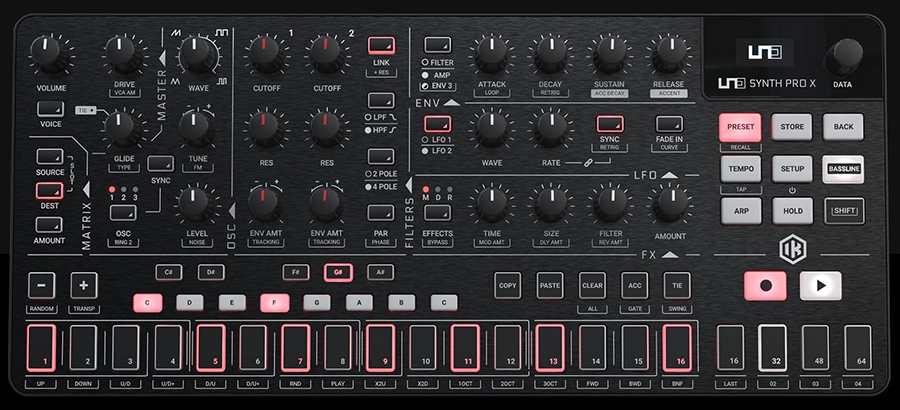The image size is (900, 410).
Task: Click the SUSTAIN knob
Action: coord(610,55)
